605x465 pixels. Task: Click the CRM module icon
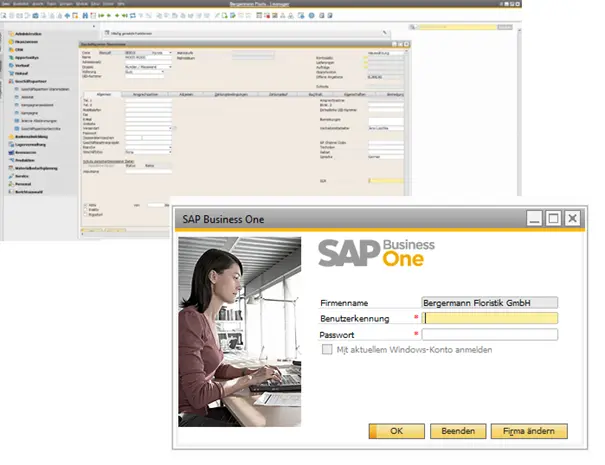click(x=11, y=50)
